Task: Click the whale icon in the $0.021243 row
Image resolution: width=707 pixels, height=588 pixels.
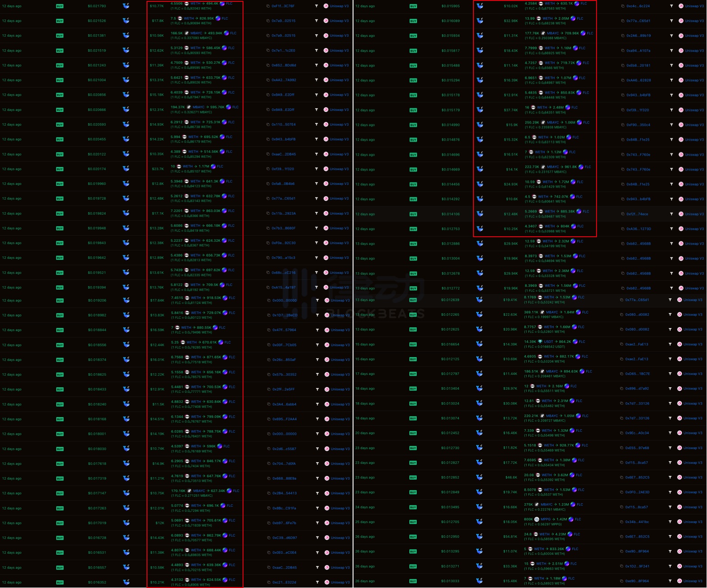Action: (126, 65)
